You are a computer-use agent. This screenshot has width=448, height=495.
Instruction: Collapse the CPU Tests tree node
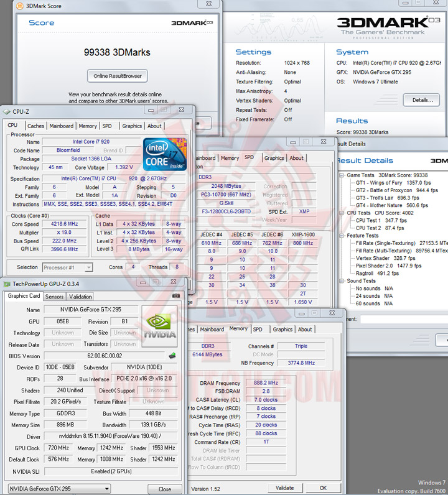tap(342, 213)
